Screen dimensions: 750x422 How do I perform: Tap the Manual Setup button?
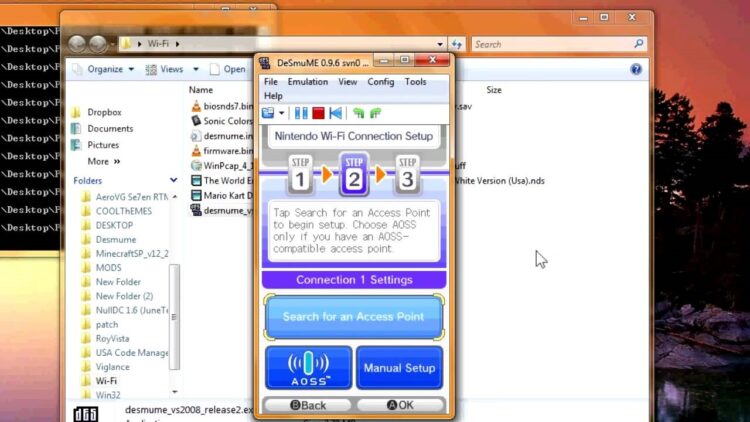[399, 367]
